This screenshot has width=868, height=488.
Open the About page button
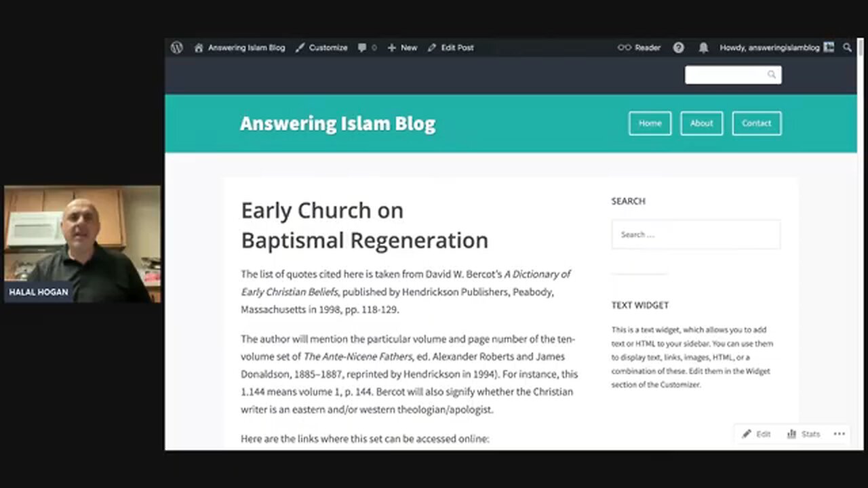pyautogui.click(x=701, y=123)
